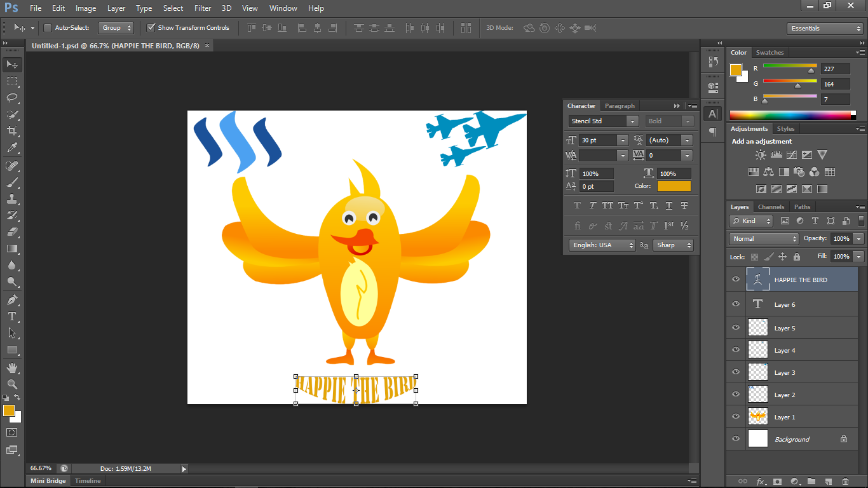Open the Timeline panel tab
The image size is (868, 488).
click(x=88, y=481)
